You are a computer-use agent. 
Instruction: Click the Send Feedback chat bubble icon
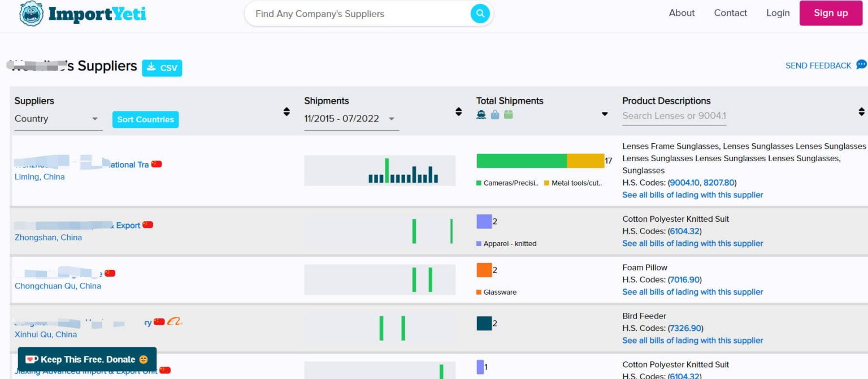click(861, 65)
